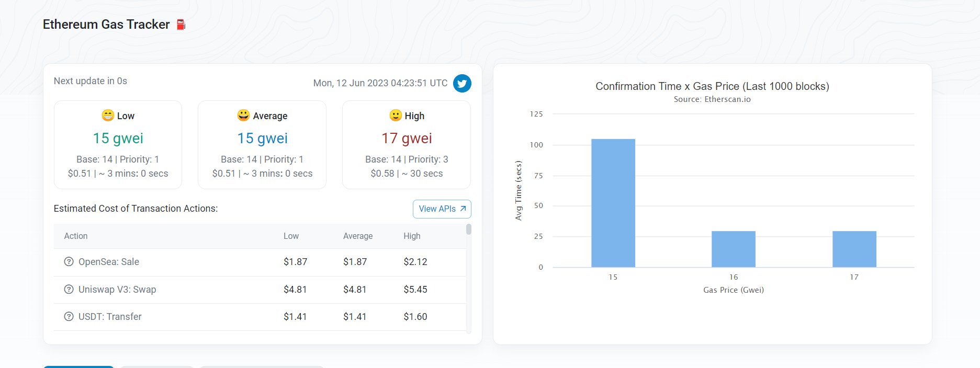The image size is (980, 368).
Task: Click High card Base: 14 | Priority: 3
Action: point(407,159)
